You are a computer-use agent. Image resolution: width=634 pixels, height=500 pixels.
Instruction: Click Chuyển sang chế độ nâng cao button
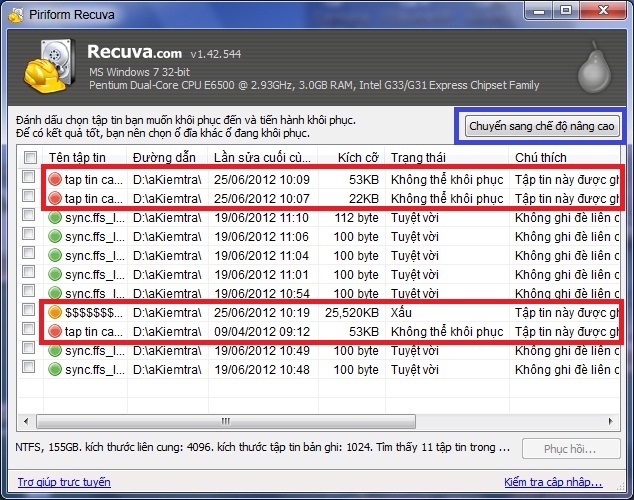pos(542,126)
